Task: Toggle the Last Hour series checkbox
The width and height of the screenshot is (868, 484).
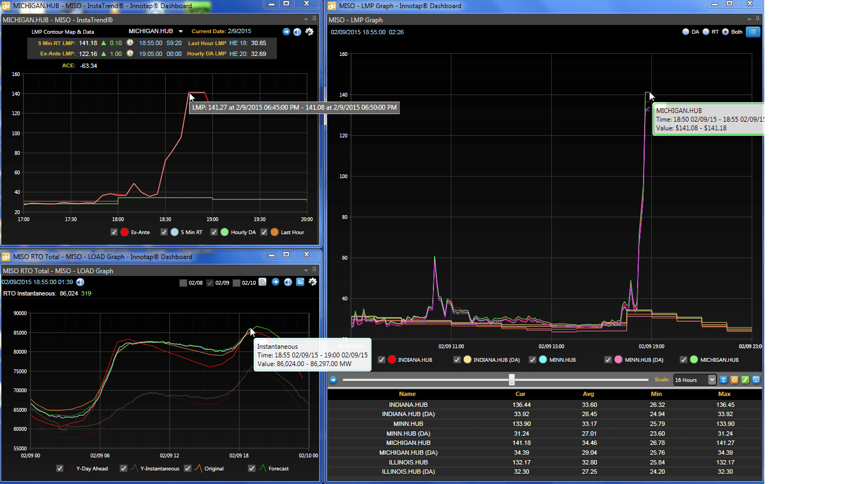Action: [264, 232]
